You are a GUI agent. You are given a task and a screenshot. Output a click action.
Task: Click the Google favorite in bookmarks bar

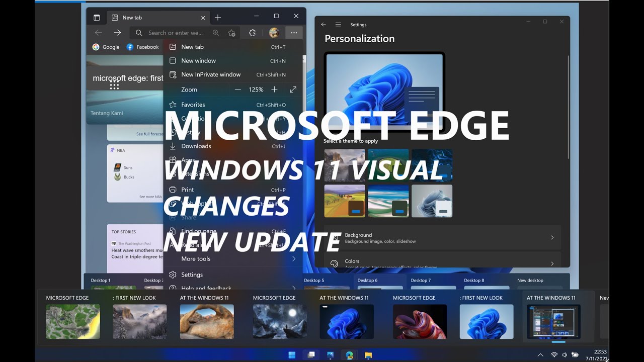(x=106, y=47)
